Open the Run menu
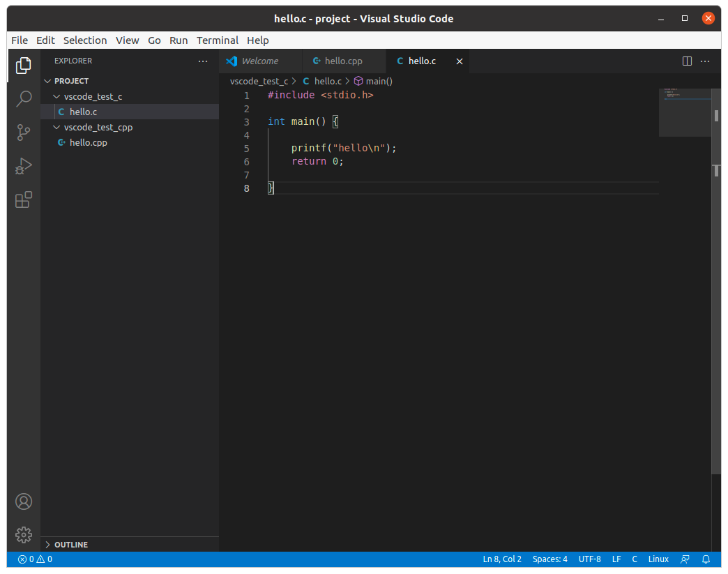The image size is (728, 574). (179, 40)
